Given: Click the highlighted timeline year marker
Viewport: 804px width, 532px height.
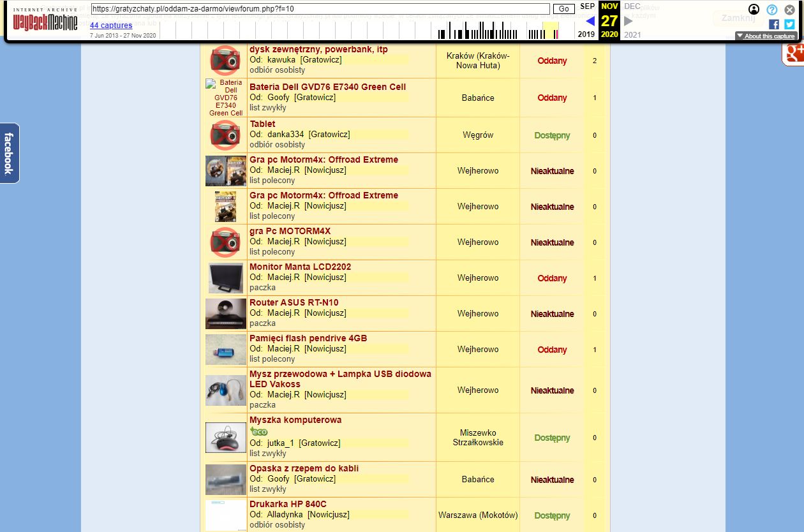Looking at the screenshot, I should (x=551, y=31).
